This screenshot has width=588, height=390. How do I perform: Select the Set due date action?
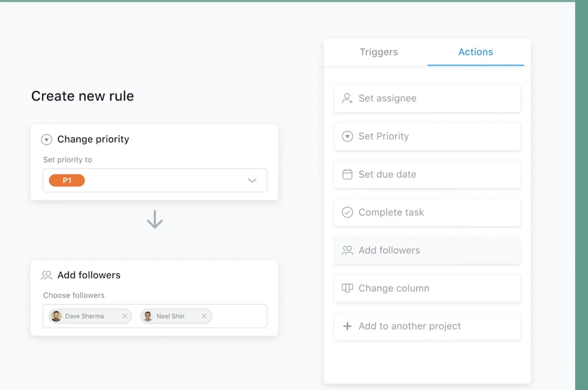coord(427,174)
